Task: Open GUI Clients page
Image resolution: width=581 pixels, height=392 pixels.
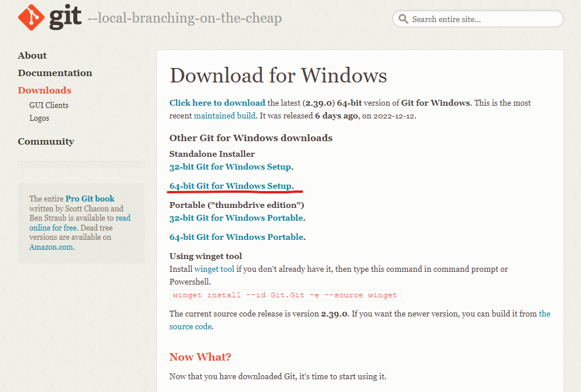Action: coord(49,105)
